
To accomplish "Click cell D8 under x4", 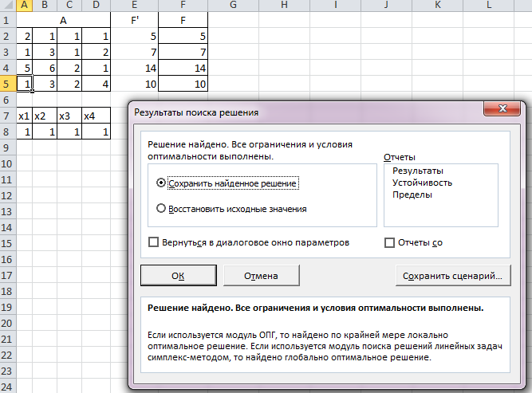I will [x=96, y=132].
